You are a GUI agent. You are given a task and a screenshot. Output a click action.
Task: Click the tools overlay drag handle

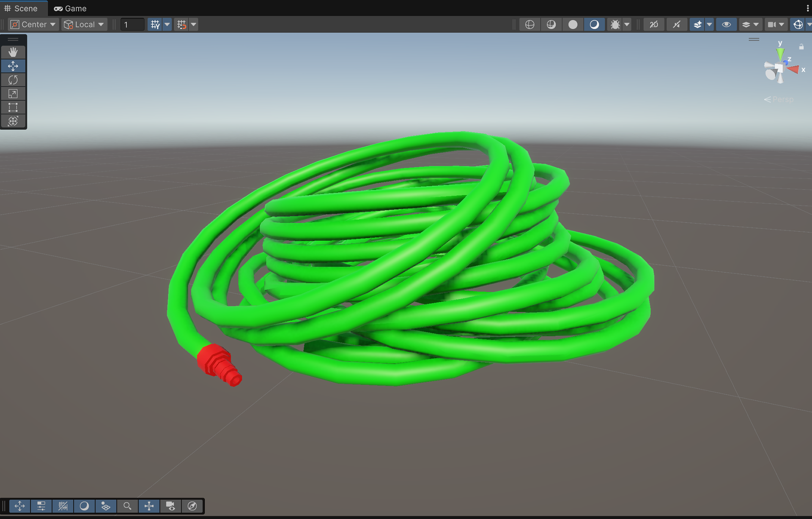(13, 39)
